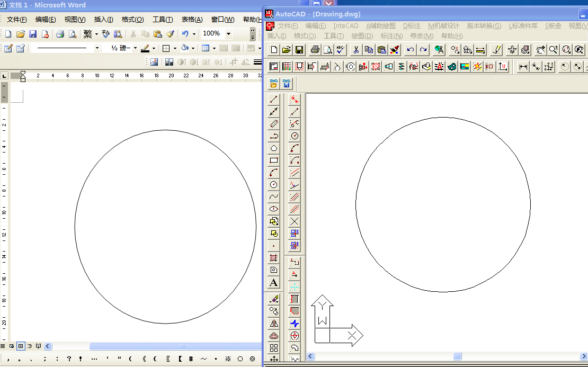This screenshot has width=588, height=367.
Task: Click AutoCAD's Match Properties brush icon
Action: click(395, 49)
